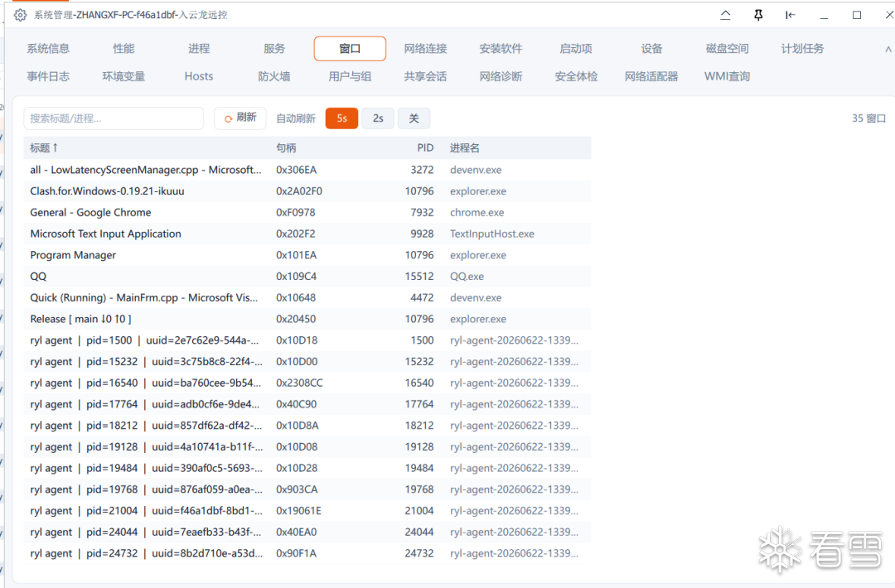Click the collapse-up arrow in title bar
Viewport: 895px width, 588px height.
(x=725, y=15)
